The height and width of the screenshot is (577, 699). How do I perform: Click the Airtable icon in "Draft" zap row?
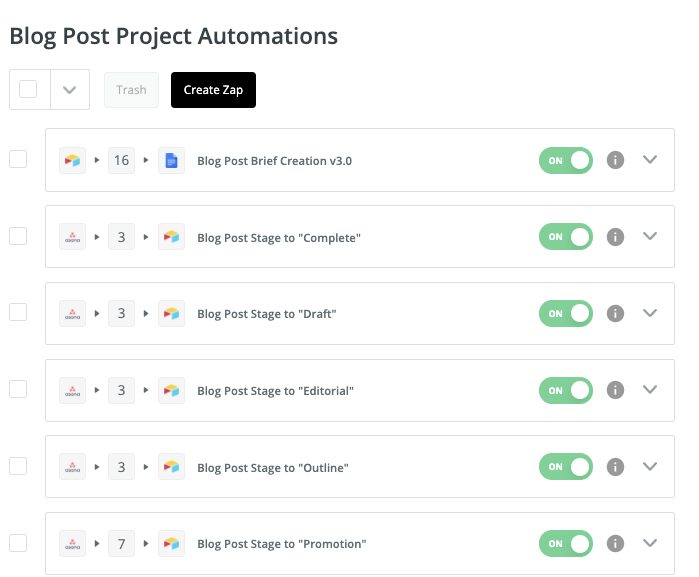tap(171, 314)
